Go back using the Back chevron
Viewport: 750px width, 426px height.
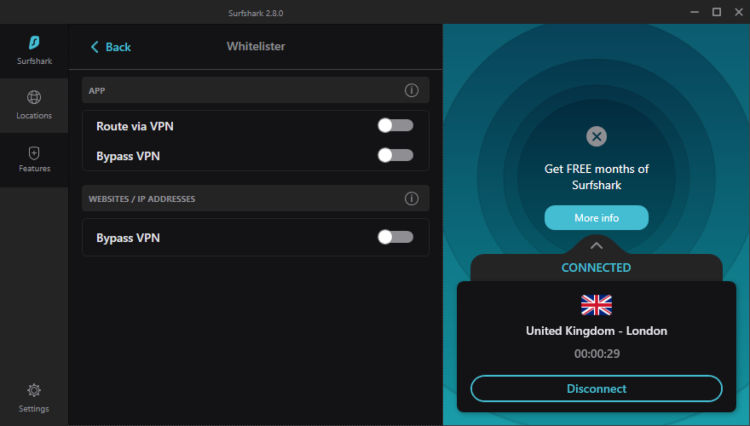point(94,47)
